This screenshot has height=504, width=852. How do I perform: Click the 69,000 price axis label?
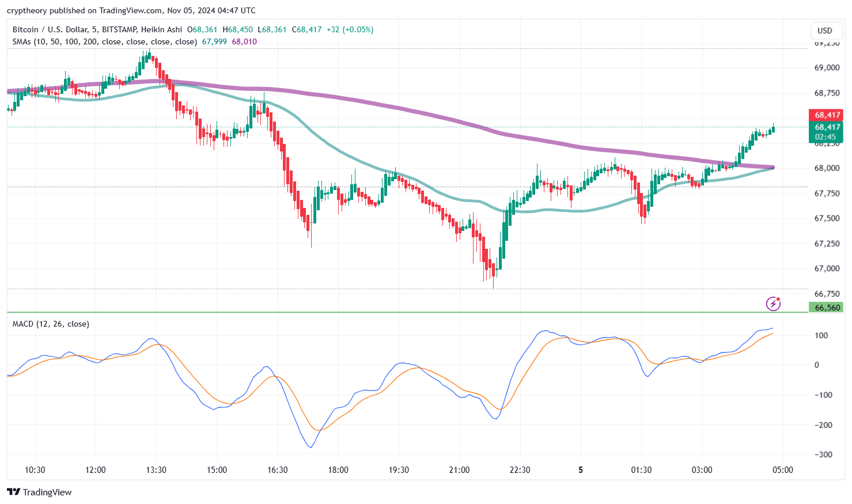827,68
